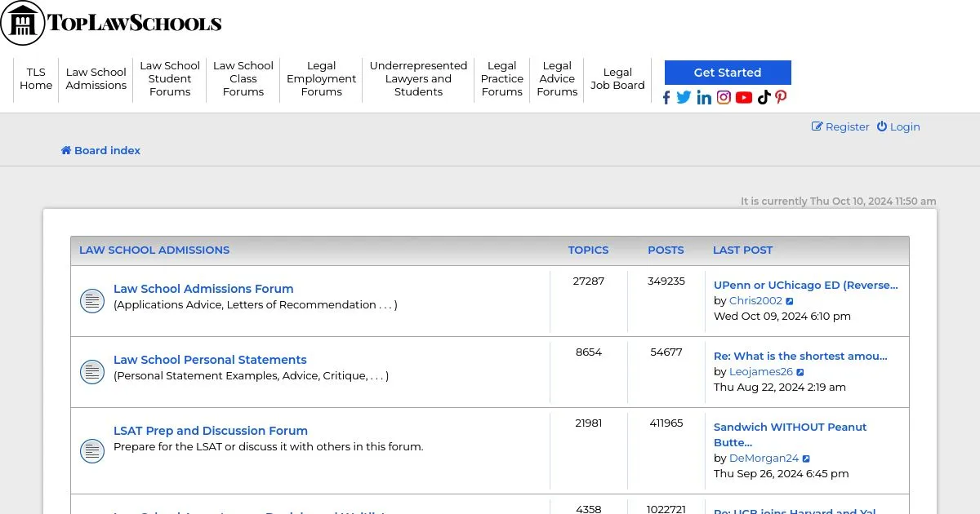Open Law School Student Forums menu
The width and height of the screenshot is (980, 514).
tap(170, 79)
